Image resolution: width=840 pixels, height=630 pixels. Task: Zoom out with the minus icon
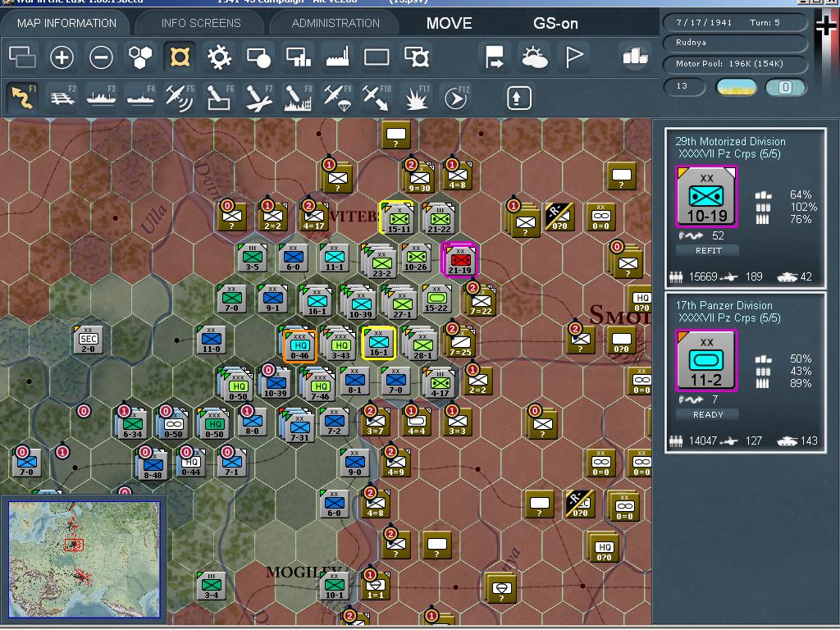tap(101, 57)
